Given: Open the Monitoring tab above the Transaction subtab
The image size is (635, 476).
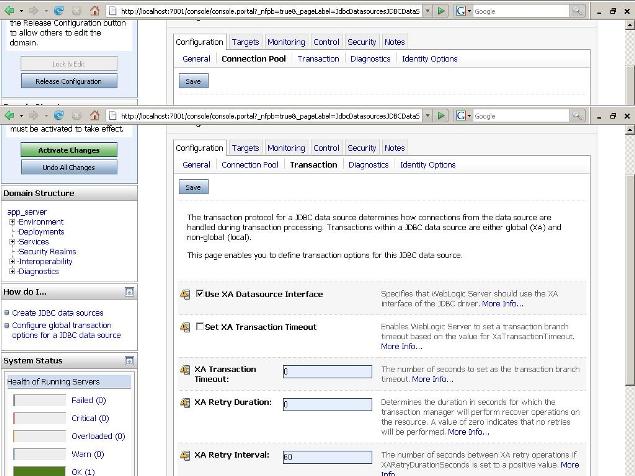Looking at the screenshot, I should click(x=286, y=148).
